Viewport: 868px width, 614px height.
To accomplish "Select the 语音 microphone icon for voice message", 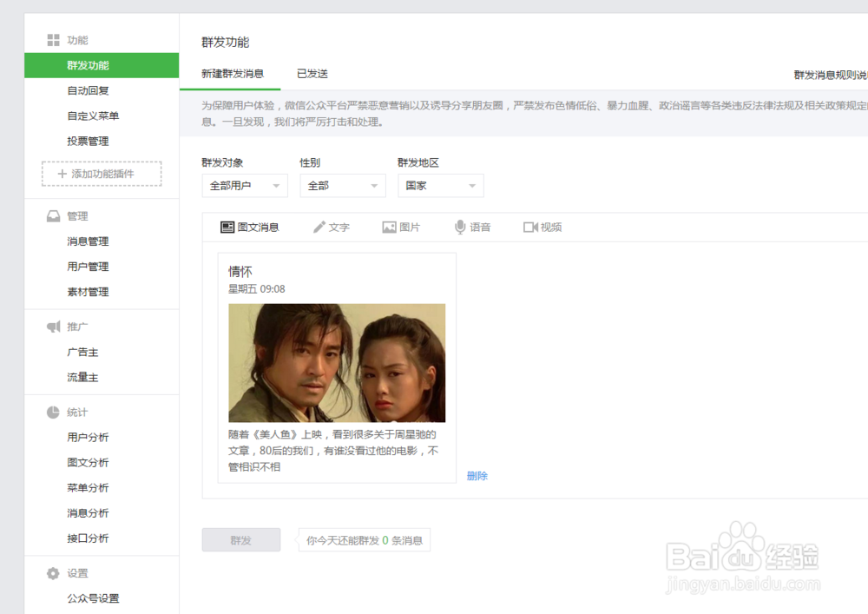I will pos(459,227).
